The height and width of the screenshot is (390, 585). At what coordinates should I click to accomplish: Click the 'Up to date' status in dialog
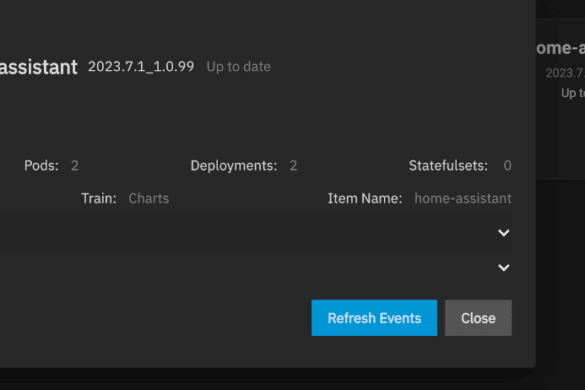pyautogui.click(x=239, y=67)
